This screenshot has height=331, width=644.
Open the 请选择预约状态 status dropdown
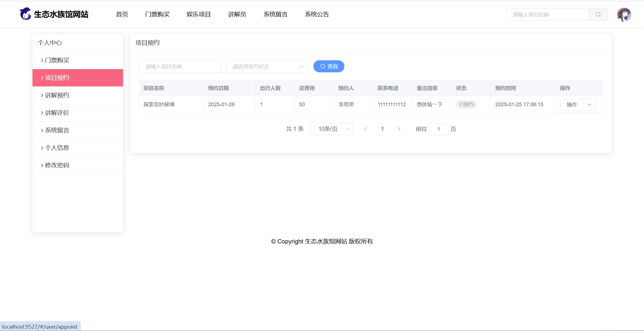pyautogui.click(x=267, y=67)
